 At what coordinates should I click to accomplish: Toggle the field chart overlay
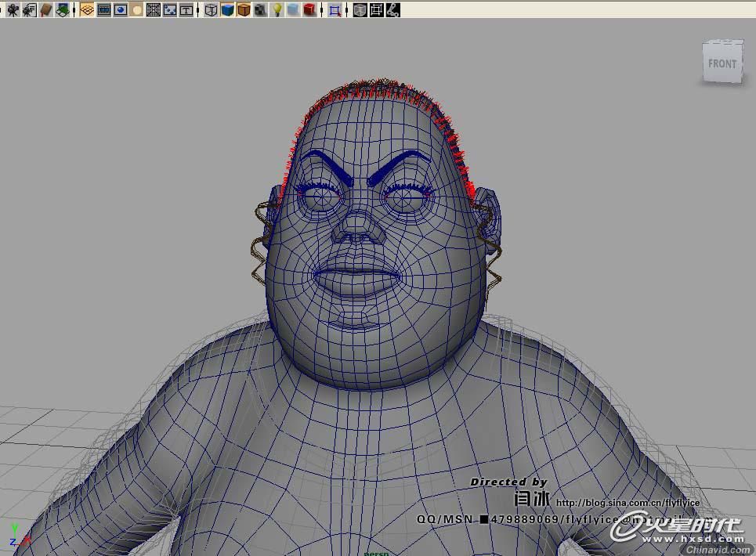154,9
